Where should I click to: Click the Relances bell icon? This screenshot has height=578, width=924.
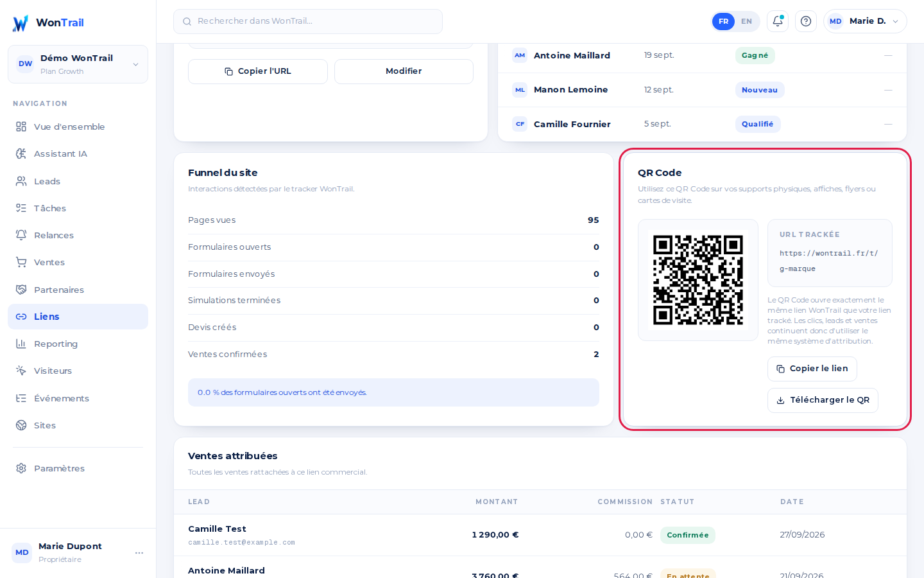pos(21,235)
